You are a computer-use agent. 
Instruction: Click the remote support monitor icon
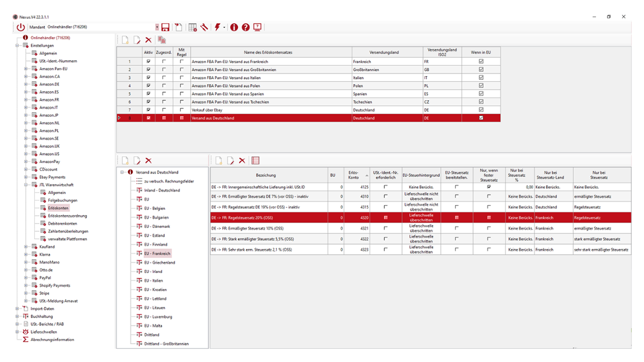pyautogui.click(x=258, y=27)
